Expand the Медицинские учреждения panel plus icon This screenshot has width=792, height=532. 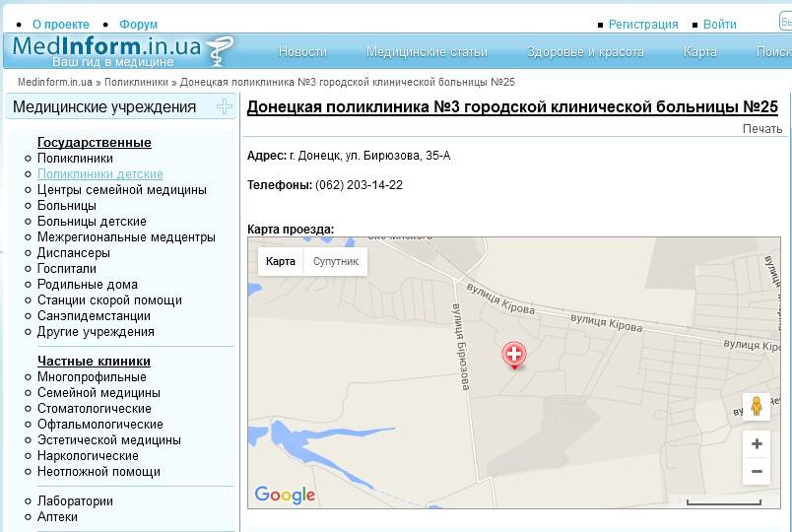[x=225, y=106]
